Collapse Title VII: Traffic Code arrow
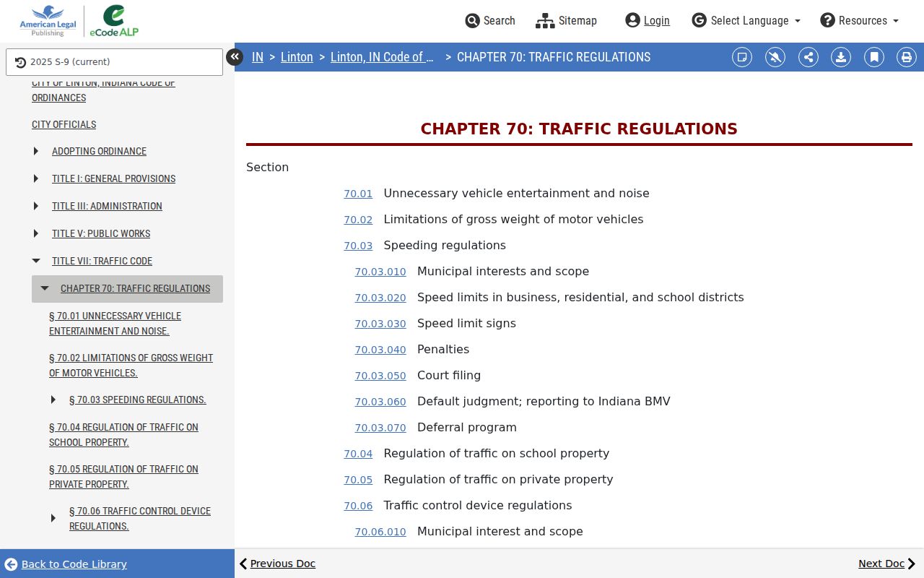This screenshot has width=924, height=578. [36, 261]
